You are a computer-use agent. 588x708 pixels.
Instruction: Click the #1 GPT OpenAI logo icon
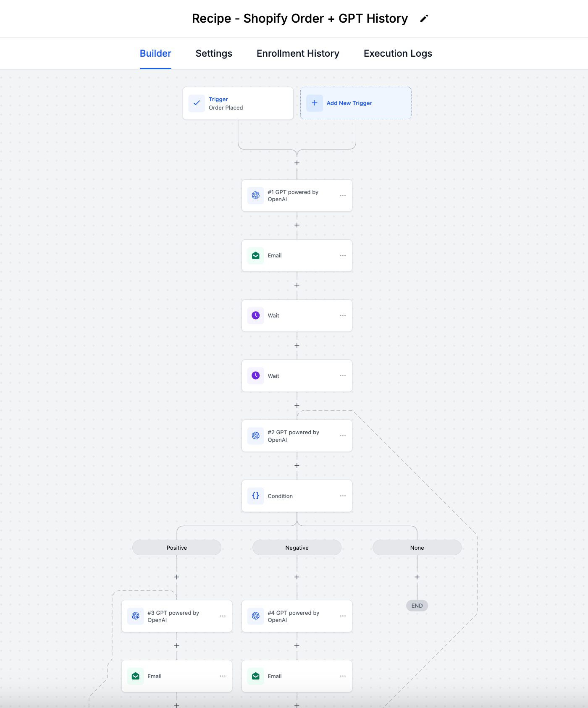point(255,196)
